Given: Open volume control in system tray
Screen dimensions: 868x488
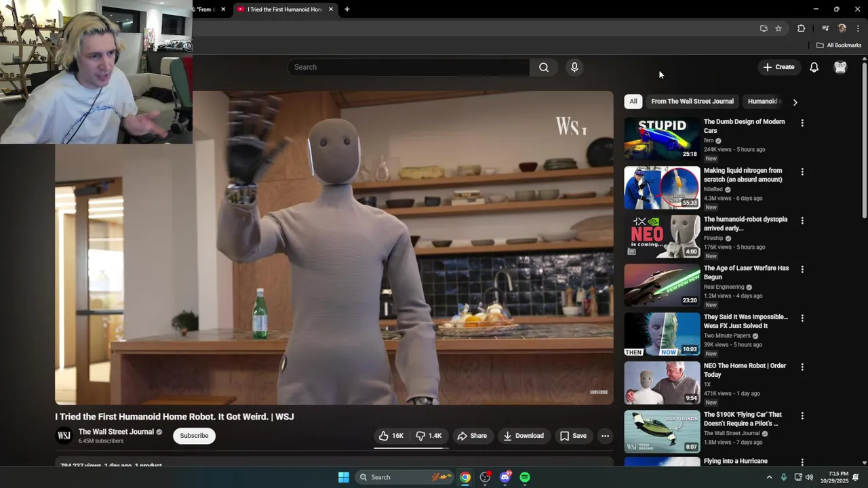Looking at the screenshot, I should (x=809, y=477).
